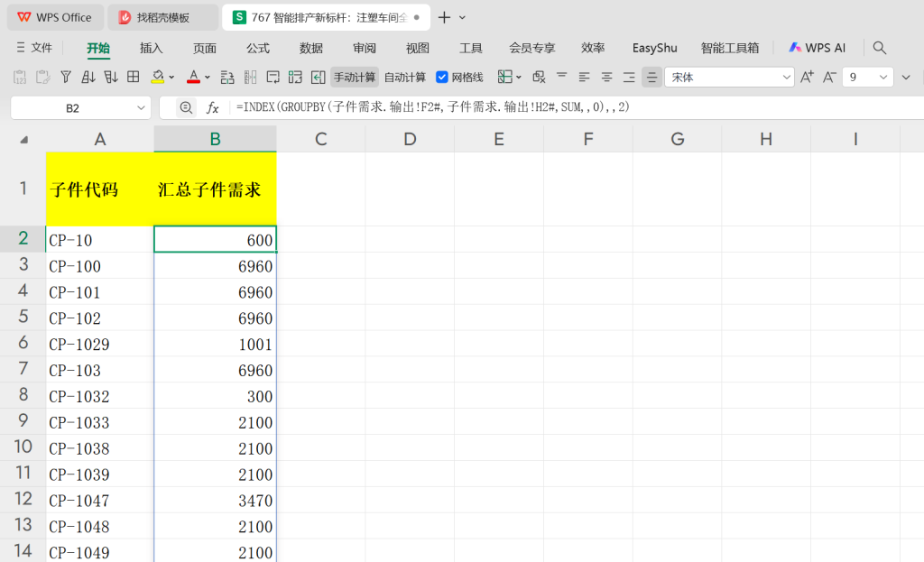
Task: Click the rows-columns convert icon
Action: coord(227,78)
